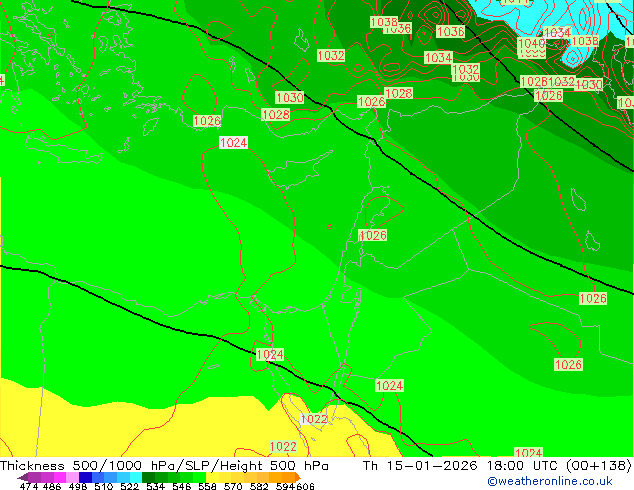Click the map title 'Thickness 500/1000 hPa/SLP/Height 500 hPa'
Screen dimensions: 634x490
164,466
